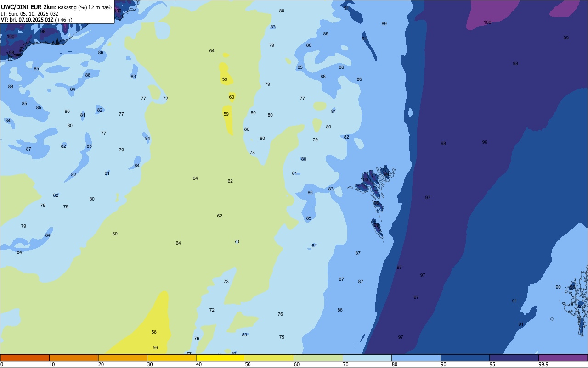Click the 20–30 legend color segment
Screen dimensions: 588x368
123,357
